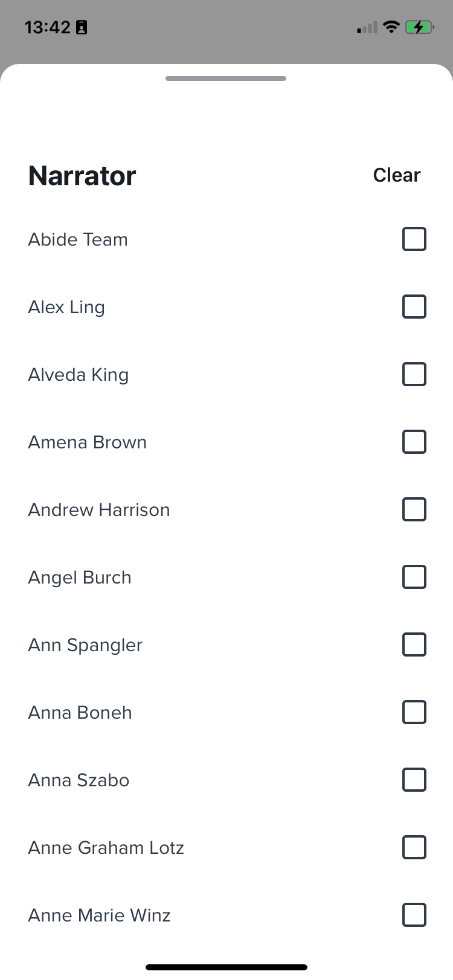Image resolution: width=453 pixels, height=980 pixels.
Task: Select Alveda King checkbox
Action: coord(414,374)
